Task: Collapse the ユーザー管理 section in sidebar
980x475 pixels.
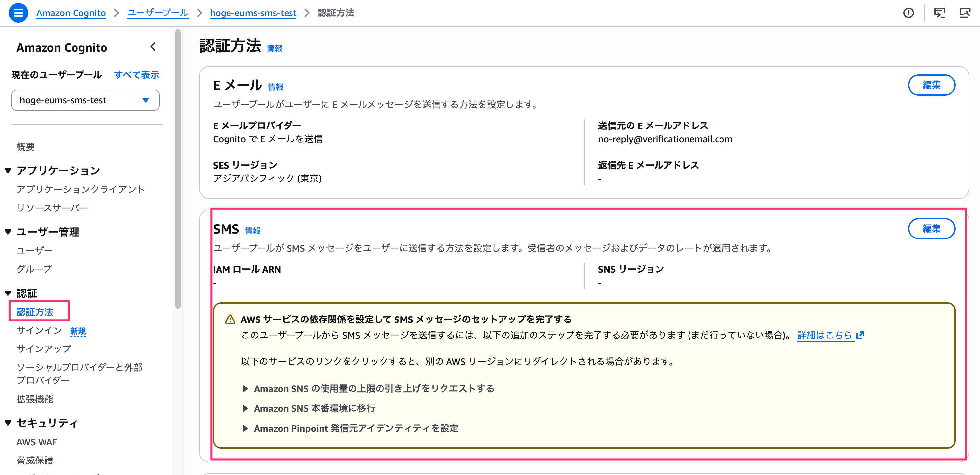Action: [8, 232]
